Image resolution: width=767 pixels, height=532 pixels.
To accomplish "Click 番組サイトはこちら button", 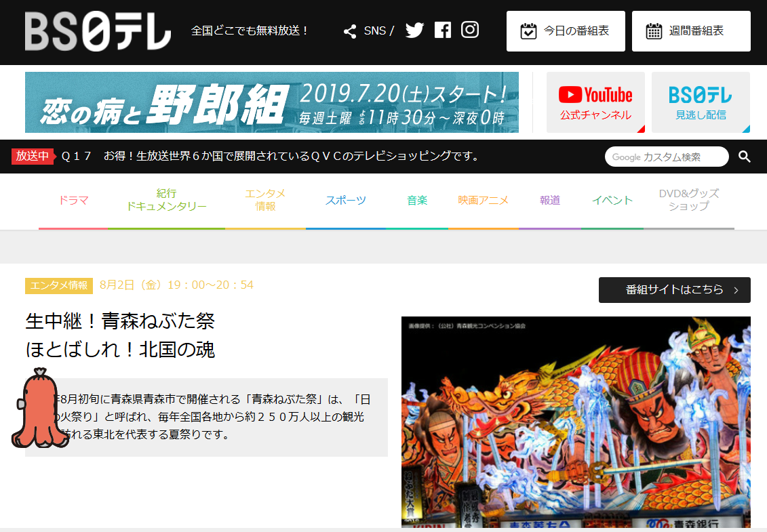I will coord(674,290).
